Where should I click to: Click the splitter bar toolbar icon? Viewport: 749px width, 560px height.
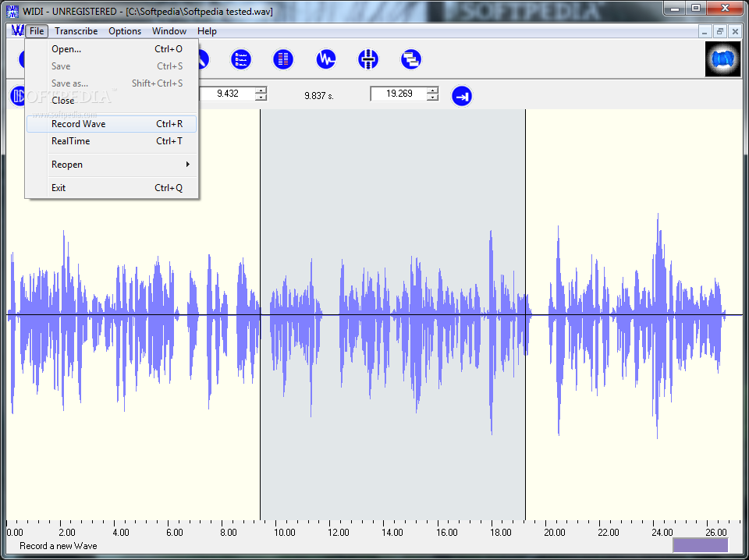368,59
